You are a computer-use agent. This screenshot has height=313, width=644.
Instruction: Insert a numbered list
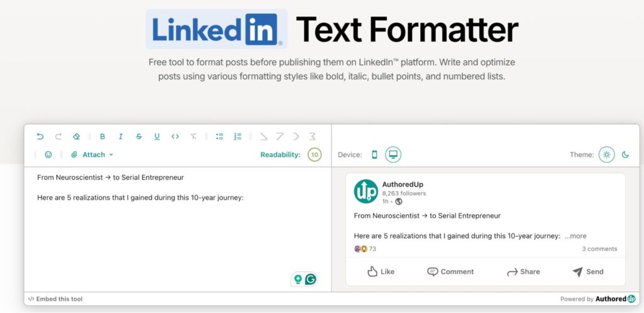[237, 136]
